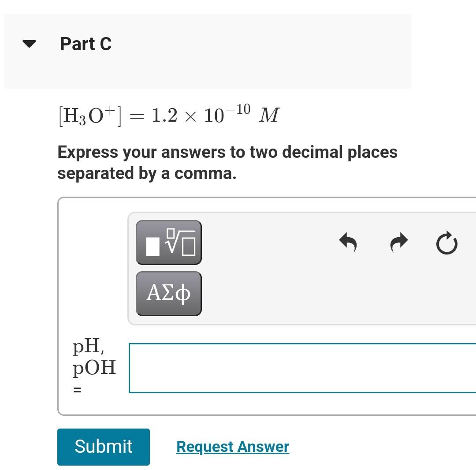Submit your pH and pOH answers
This screenshot has width=476, height=470.
pos(103,447)
